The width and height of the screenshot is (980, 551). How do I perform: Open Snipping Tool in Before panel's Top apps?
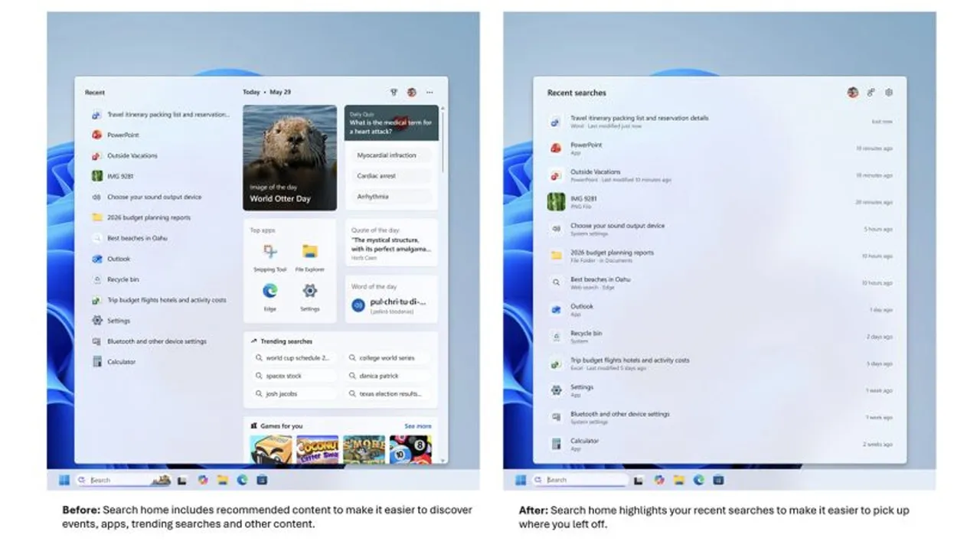tap(269, 257)
